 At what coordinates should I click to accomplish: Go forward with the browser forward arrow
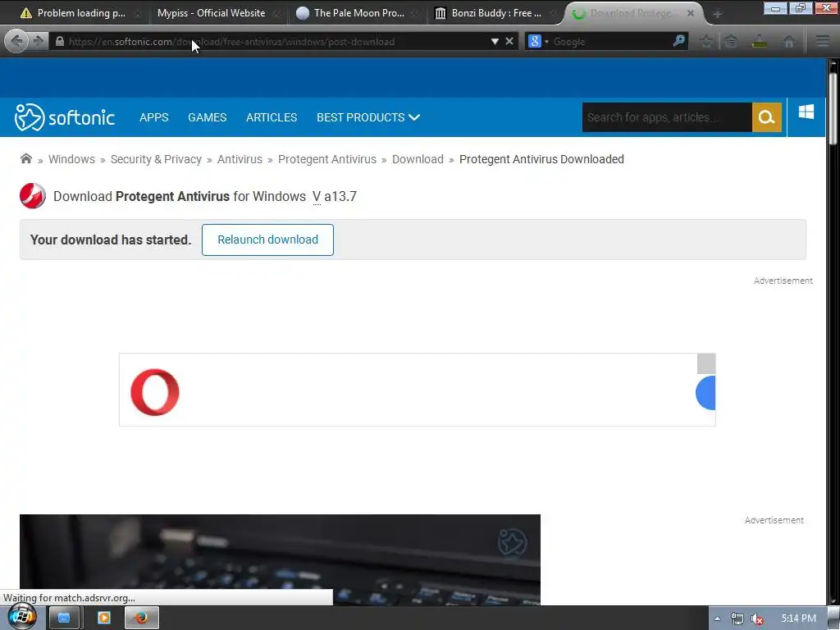(x=38, y=41)
